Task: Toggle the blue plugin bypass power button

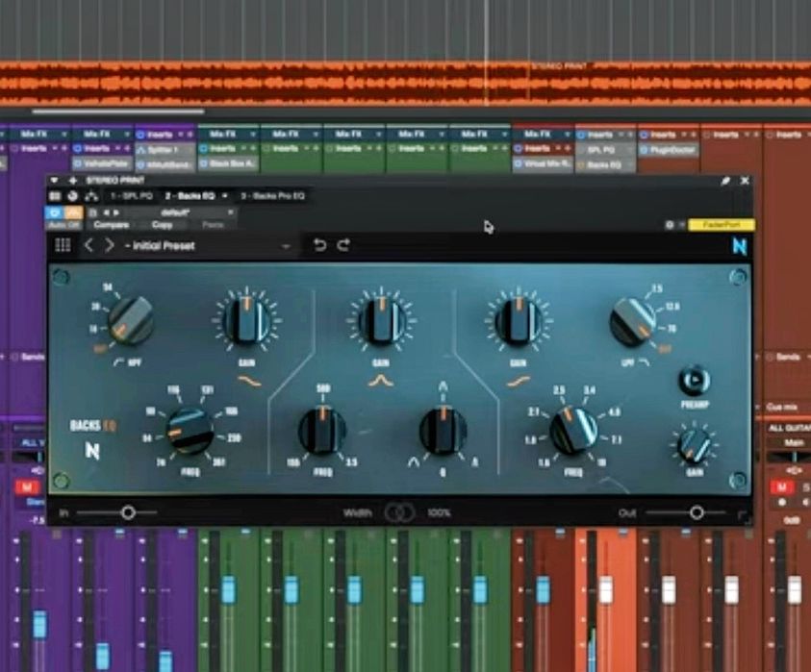Action: pos(54,212)
